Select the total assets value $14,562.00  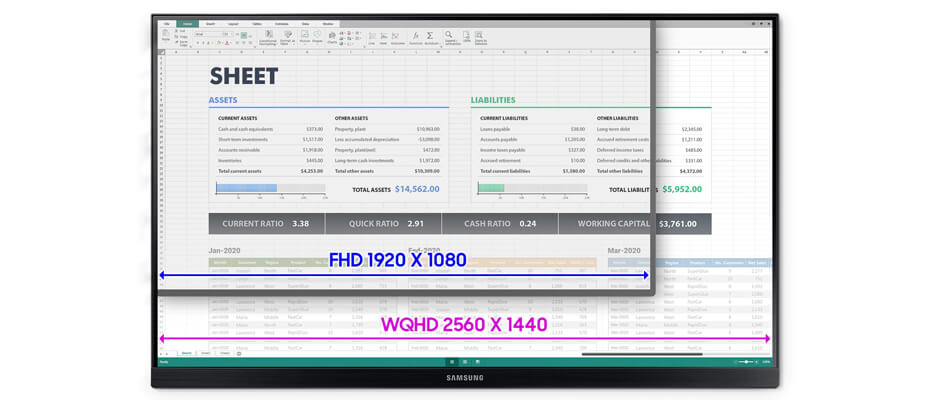(x=417, y=189)
